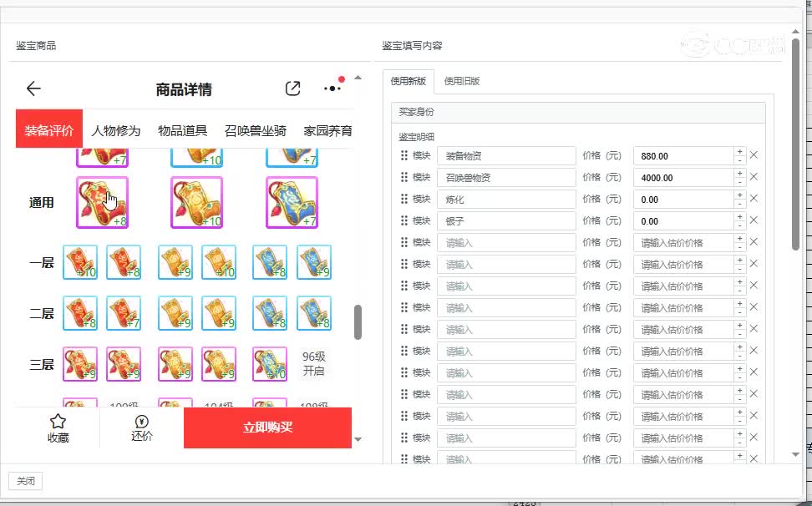
Task: Click the 买家身份 section header
Action: point(578,112)
